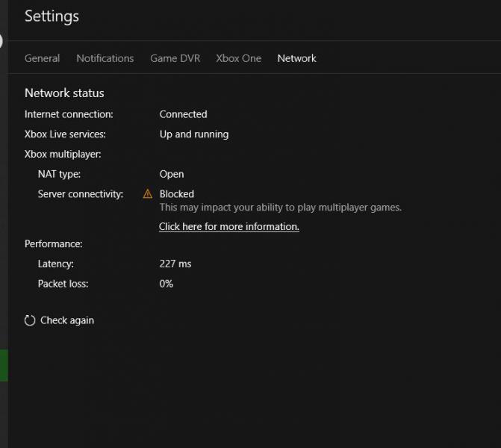Click the Connected status value
Image resolution: width=501 pixels, height=448 pixels.
(183, 114)
